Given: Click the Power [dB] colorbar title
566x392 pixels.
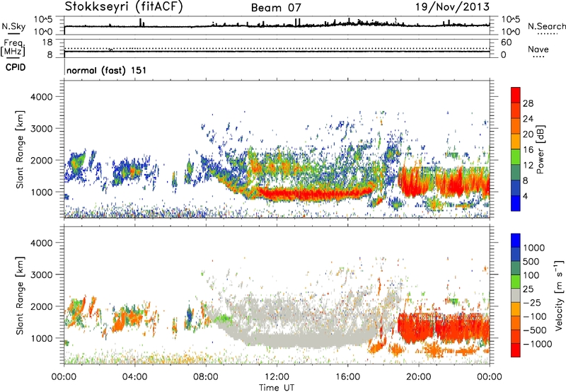Looking at the screenshot, I should tap(541, 149).
